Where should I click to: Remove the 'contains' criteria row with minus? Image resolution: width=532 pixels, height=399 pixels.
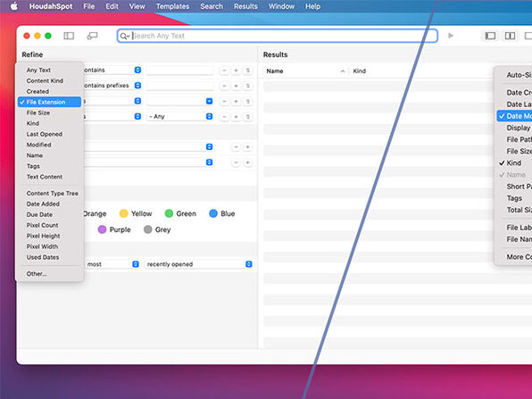pyautogui.click(x=224, y=71)
